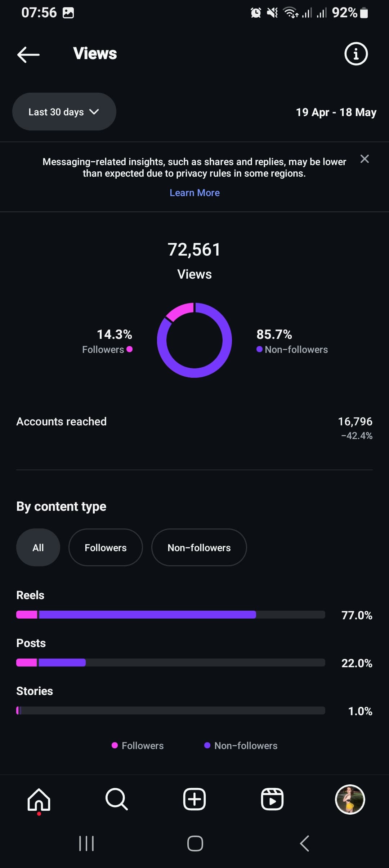Tap the Posts views progress bar
Image resolution: width=389 pixels, height=868 pixels.
pyautogui.click(x=171, y=663)
